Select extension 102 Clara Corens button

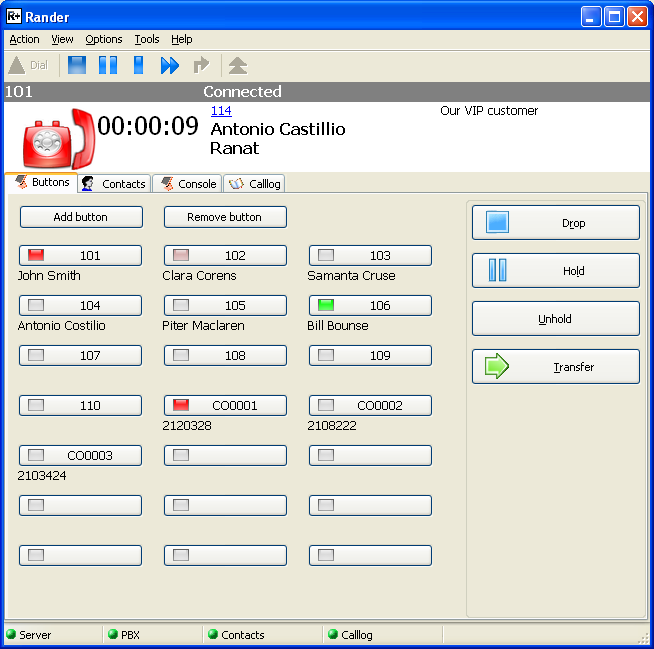[x=225, y=255]
